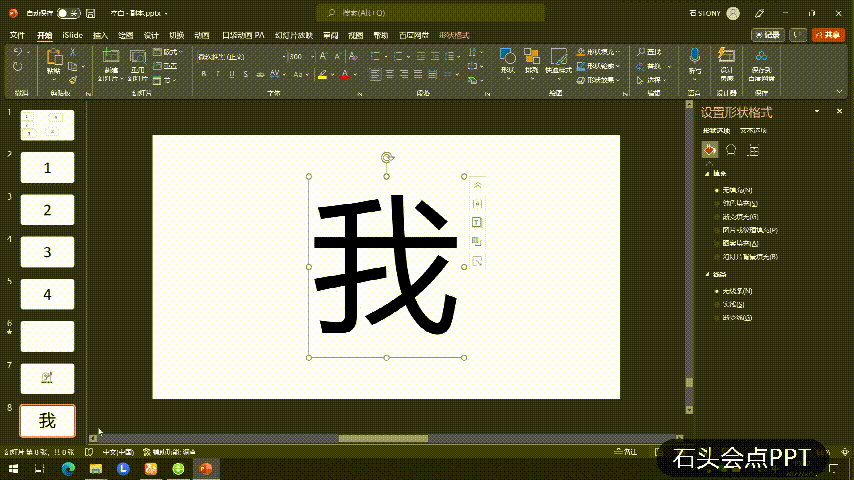The height and width of the screenshot is (480, 854).
Task: Apply Underline with the U button
Action: pyautogui.click(x=231, y=74)
